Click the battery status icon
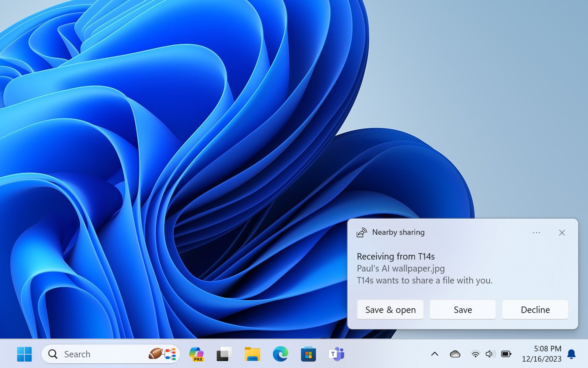This screenshot has height=368, width=588. (506, 354)
